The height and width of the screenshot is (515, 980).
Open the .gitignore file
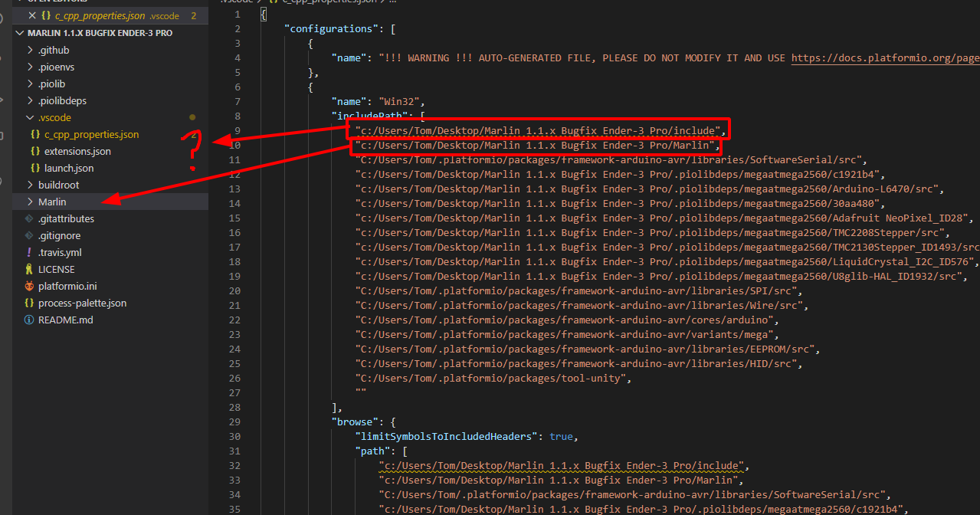[x=59, y=235]
